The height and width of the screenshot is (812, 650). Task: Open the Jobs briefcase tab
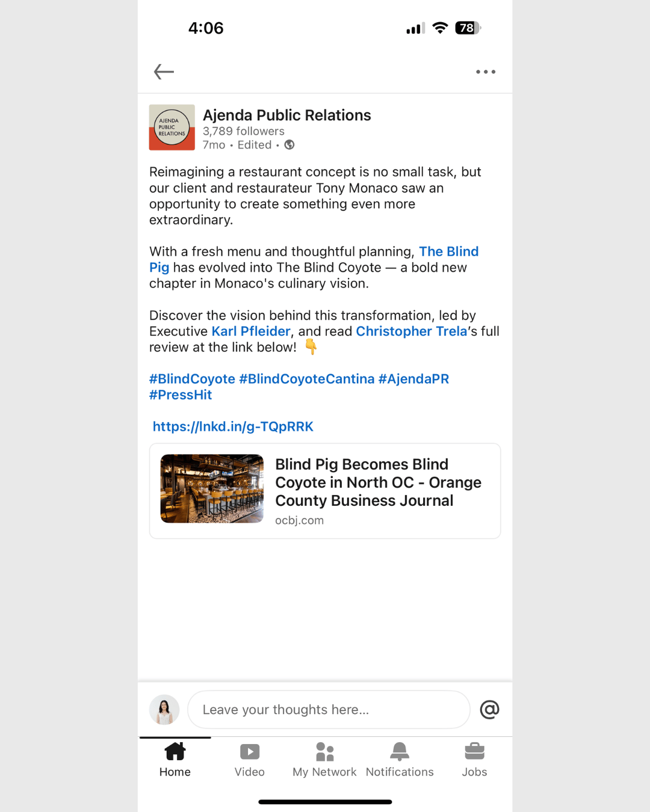tap(474, 760)
